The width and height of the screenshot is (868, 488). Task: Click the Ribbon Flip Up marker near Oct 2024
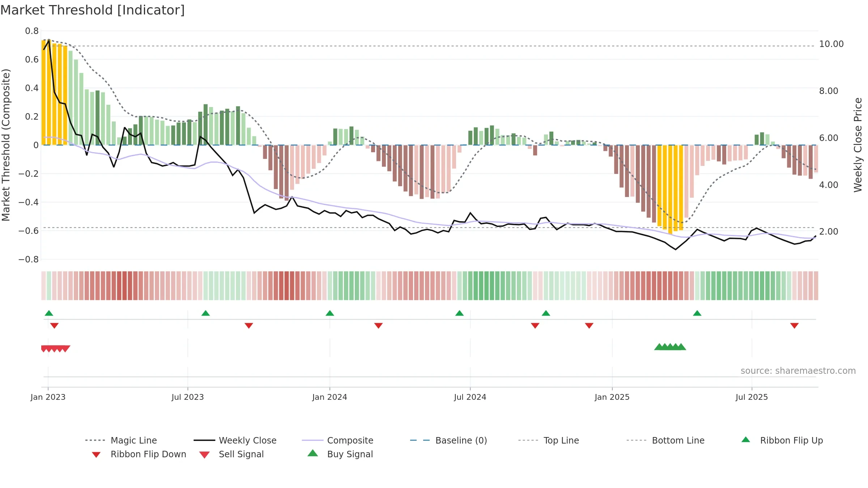point(546,313)
